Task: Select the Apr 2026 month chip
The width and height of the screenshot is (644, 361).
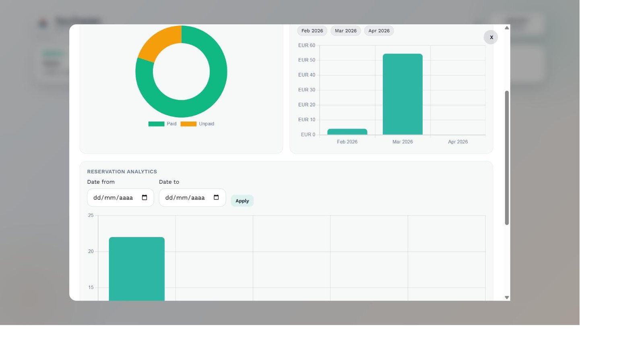Action: coord(379,31)
